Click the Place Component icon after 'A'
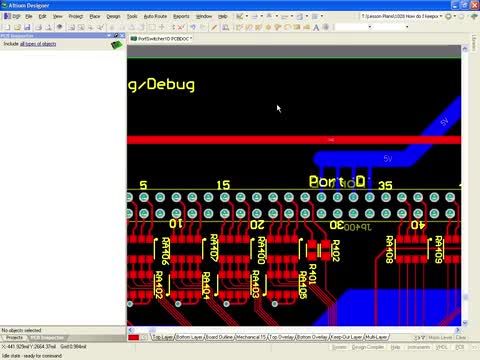Screen dimensions: 480x360 (x=326, y=27)
